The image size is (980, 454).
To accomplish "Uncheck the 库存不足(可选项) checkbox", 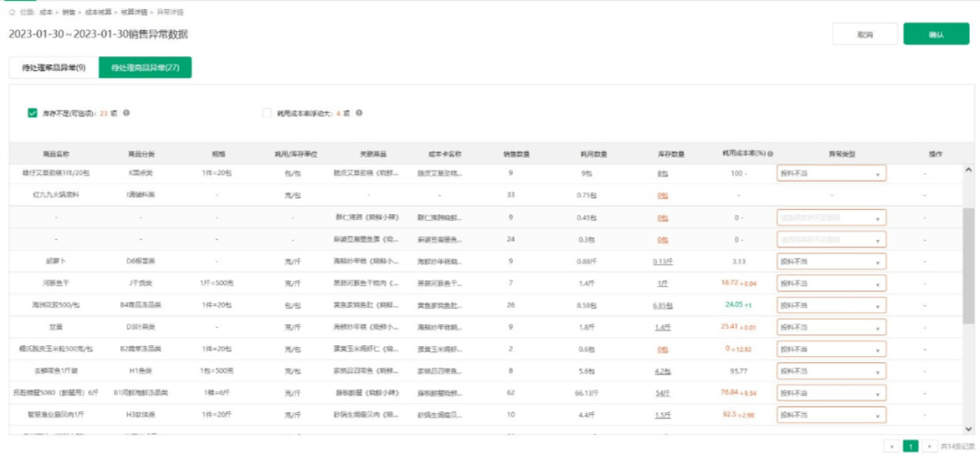I will coord(33,113).
